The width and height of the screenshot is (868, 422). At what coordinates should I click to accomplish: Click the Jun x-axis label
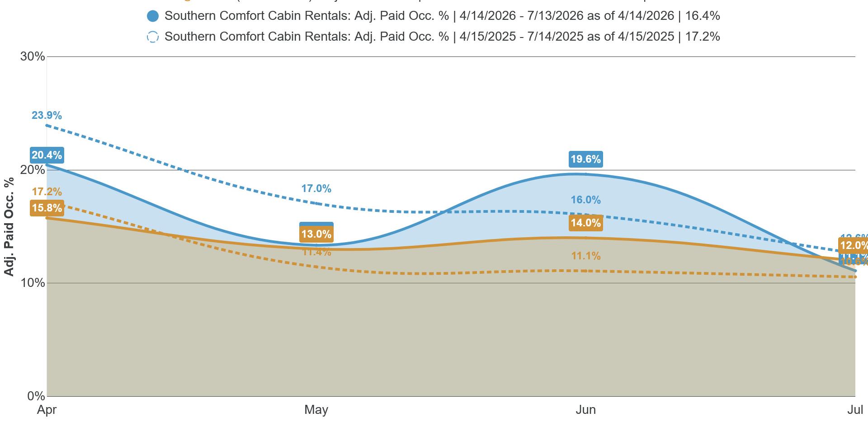(585, 410)
